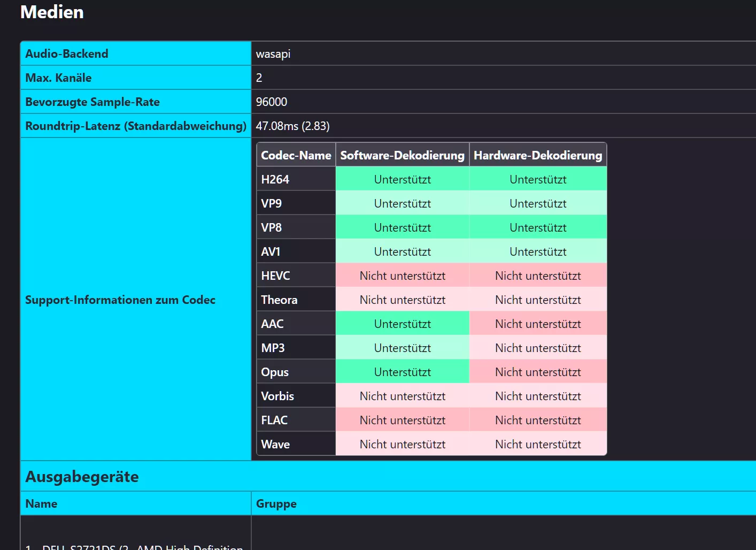Screen dimensions: 756x550
Task: Click the Opus software decoding 'Unterstützt' cell
Action: pos(402,372)
